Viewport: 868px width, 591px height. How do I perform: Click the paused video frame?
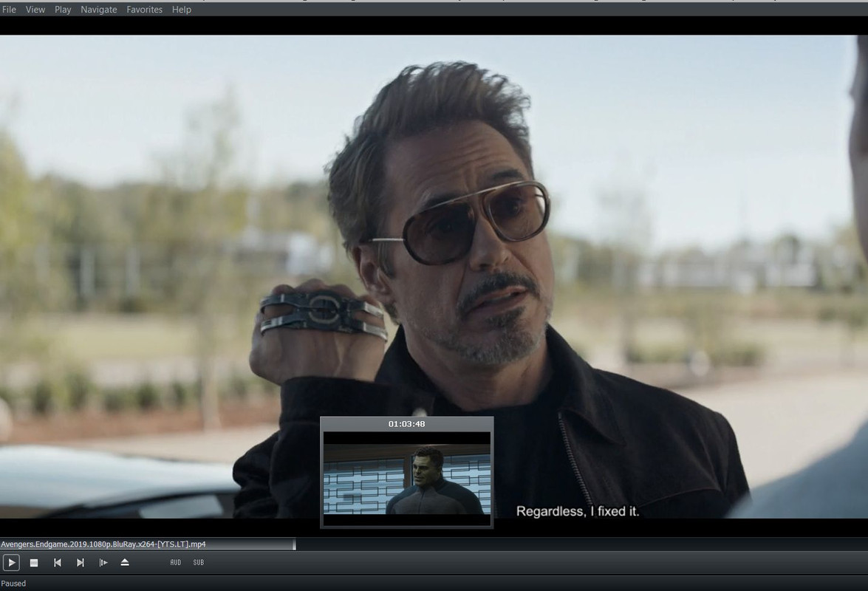pyautogui.click(x=434, y=277)
